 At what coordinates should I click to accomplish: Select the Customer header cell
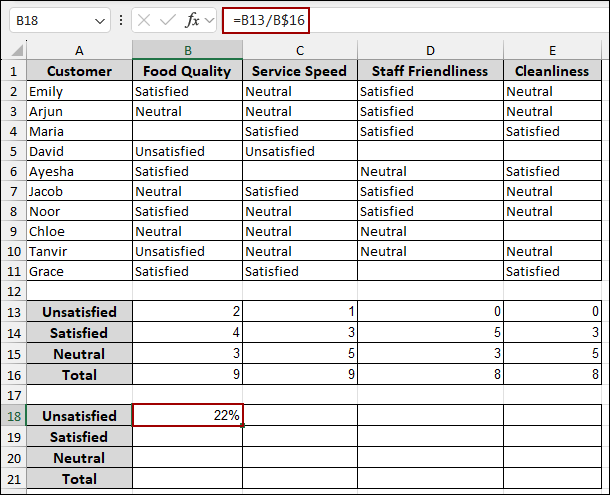click(79, 71)
